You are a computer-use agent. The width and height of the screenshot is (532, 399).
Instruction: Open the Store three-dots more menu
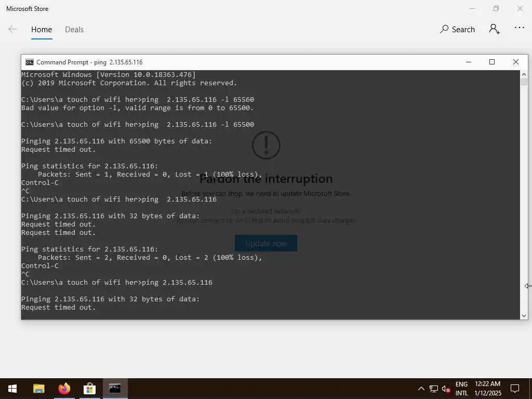[520, 28]
